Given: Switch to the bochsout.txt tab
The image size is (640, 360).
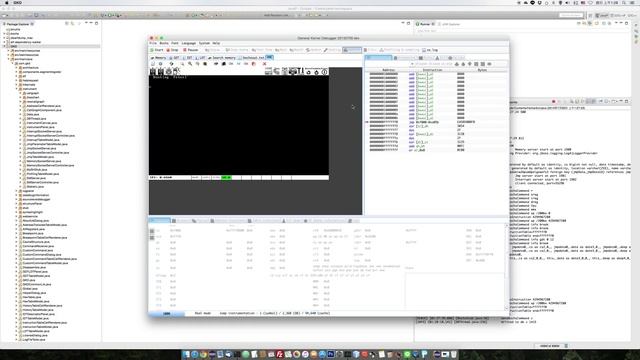Looking at the screenshot, I should (251, 58).
